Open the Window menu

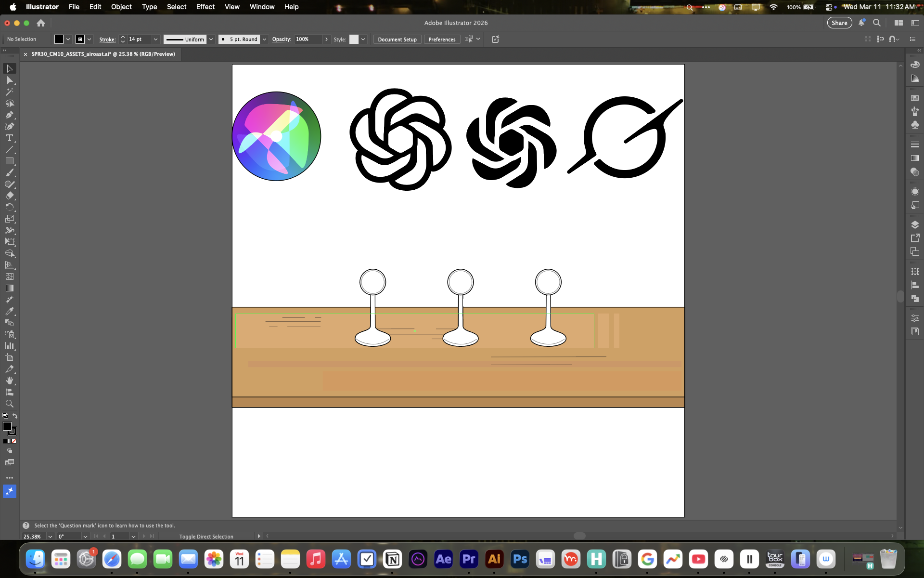click(x=262, y=7)
